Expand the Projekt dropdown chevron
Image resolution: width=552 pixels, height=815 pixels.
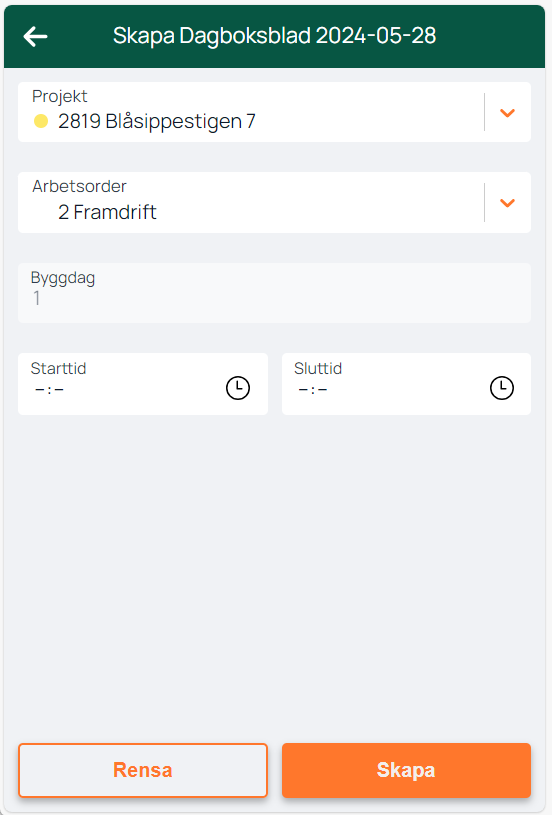507,112
